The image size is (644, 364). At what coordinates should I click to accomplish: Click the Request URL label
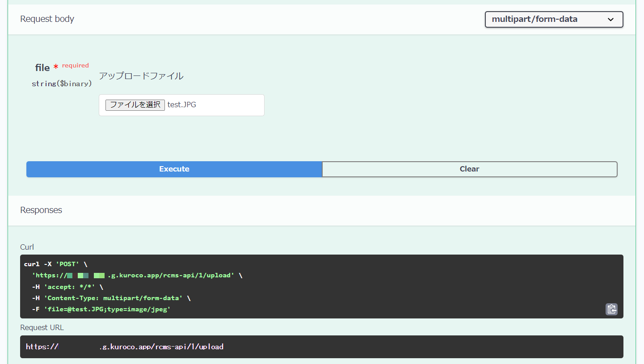pos(42,327)
